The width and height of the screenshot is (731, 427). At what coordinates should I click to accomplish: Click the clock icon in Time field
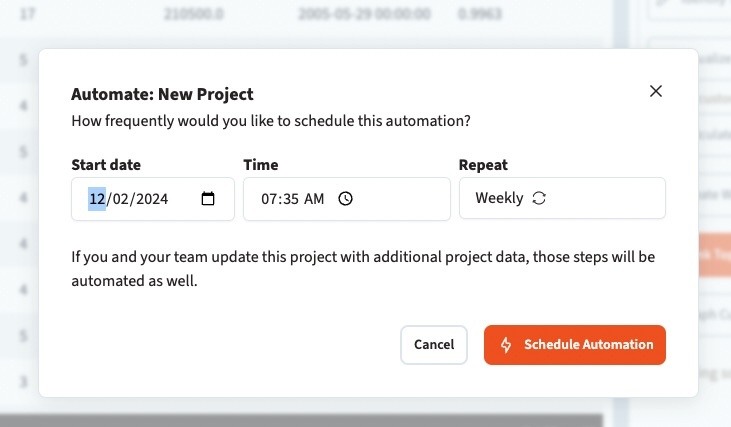coord(346,198)
